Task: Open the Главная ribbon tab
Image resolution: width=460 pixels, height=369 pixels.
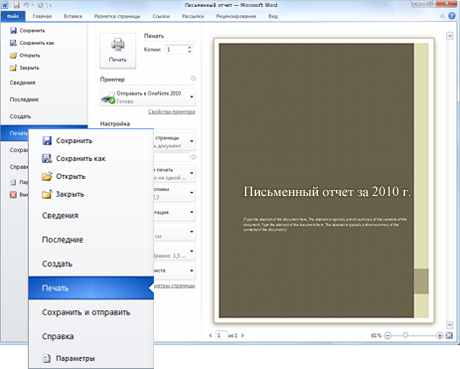Action: click(42, 16)
